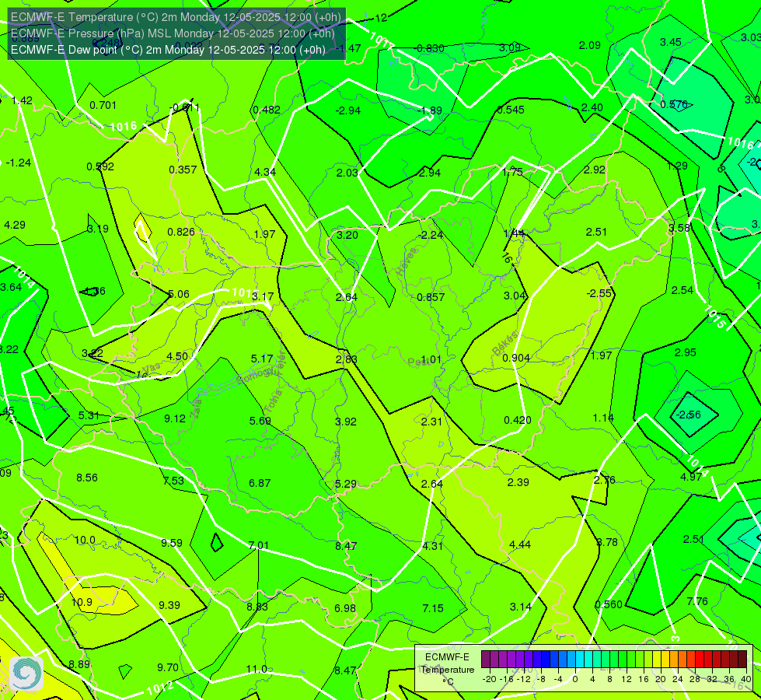Click the dew point value 0.826
This screenshot has width=761, height=700.
[x=181, y=232]
